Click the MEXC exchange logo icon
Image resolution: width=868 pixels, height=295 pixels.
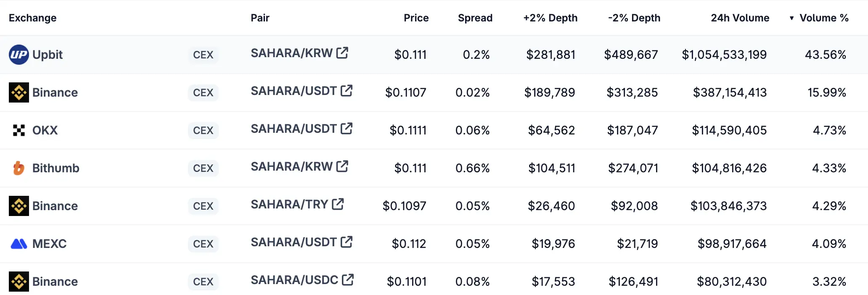pos(19,244)
